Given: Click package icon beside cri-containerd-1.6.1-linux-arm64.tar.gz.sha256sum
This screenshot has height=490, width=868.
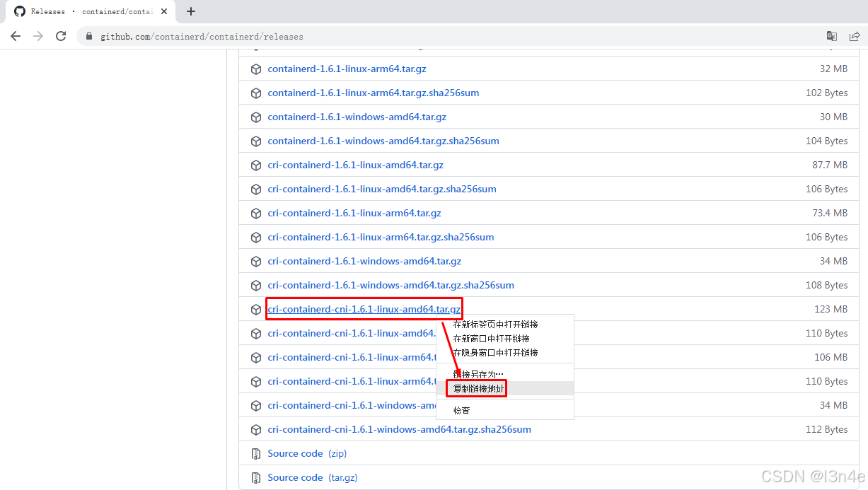Looking at the screenshot, I should coord(256,238).
